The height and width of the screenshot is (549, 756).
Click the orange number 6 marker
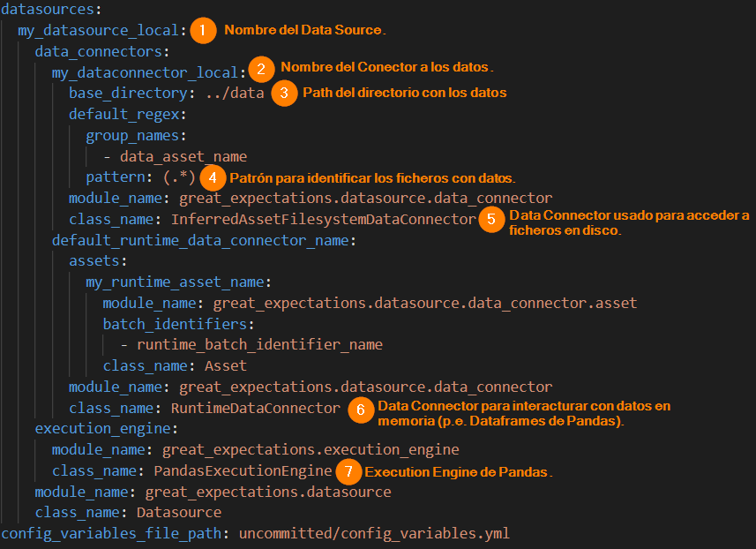(x=359, y=410)
